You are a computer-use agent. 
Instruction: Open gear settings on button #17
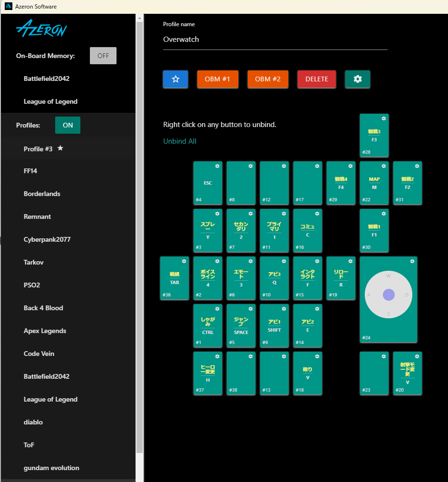317,166
